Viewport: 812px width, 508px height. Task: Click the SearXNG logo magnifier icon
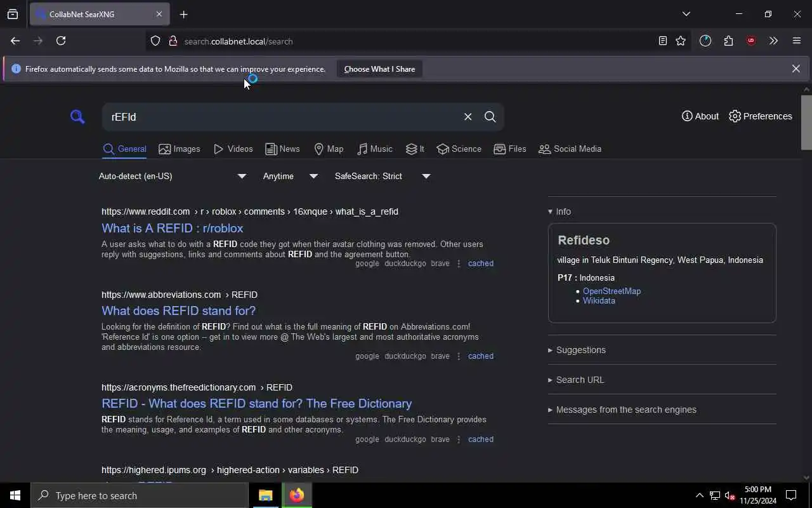[x=77, y=117]
